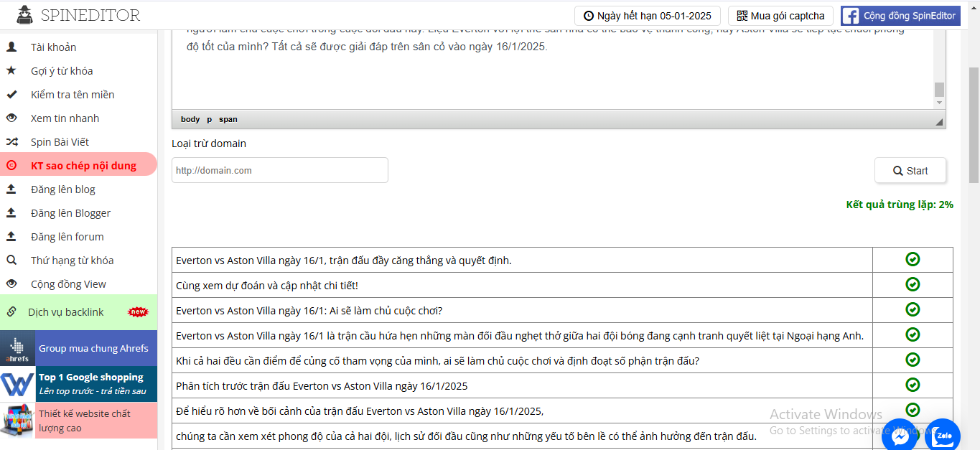The height and width of the screenshot is (450, 980).
Task: Open Top 1 Google shopping banner
Action: (x=96, y=385)
